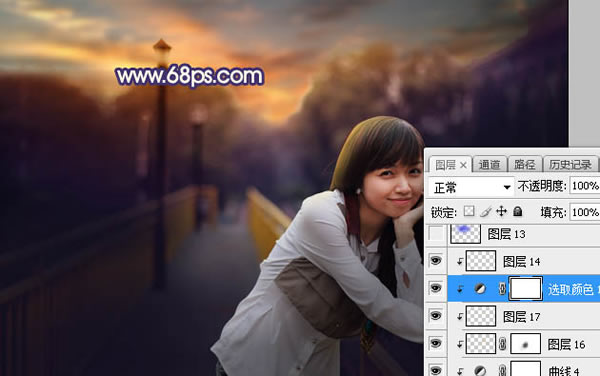Click the lock all padlock icon

[x=517, y=211]
